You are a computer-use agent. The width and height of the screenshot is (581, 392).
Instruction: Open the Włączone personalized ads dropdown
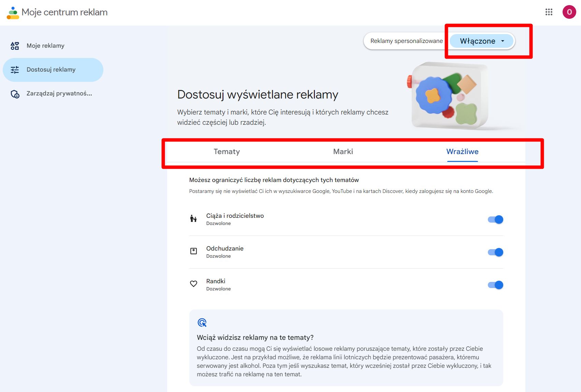[481, 41]
